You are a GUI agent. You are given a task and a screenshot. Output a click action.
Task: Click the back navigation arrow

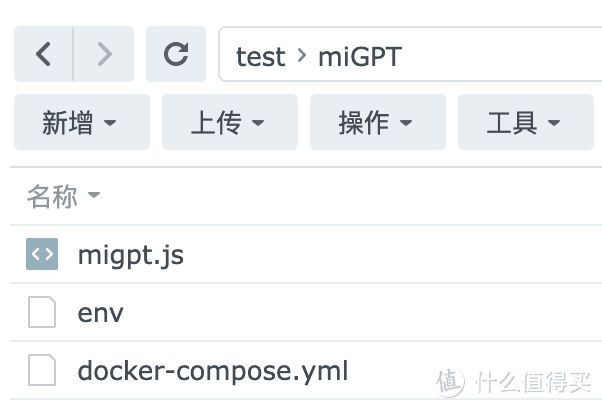click(43, 55)
